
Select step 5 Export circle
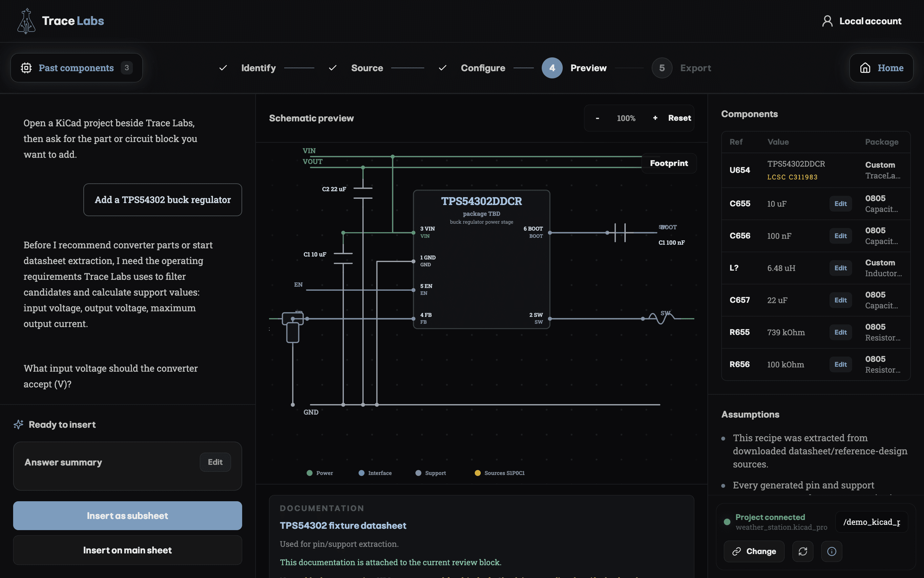pos(662,68)
